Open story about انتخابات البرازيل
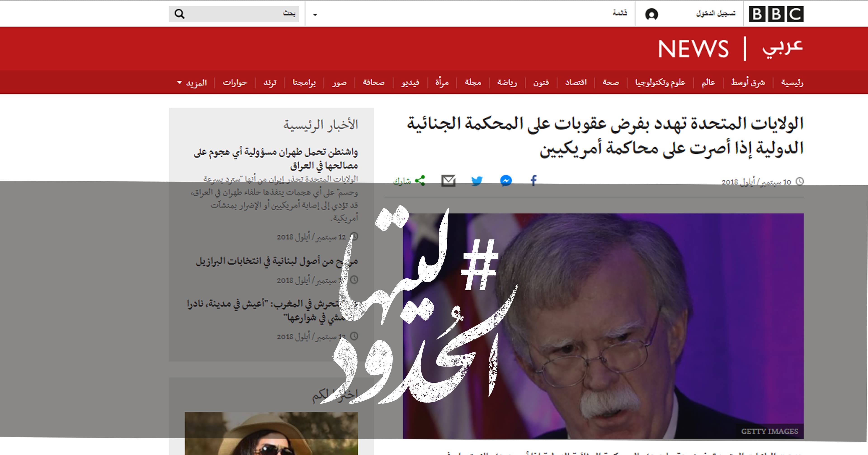The height and width of the screenshot is (455, 868). tap(277, 261)
